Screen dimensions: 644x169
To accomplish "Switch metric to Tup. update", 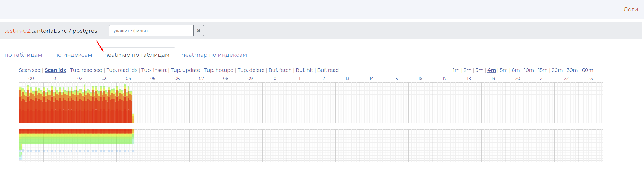I will [x=185, y=70].
